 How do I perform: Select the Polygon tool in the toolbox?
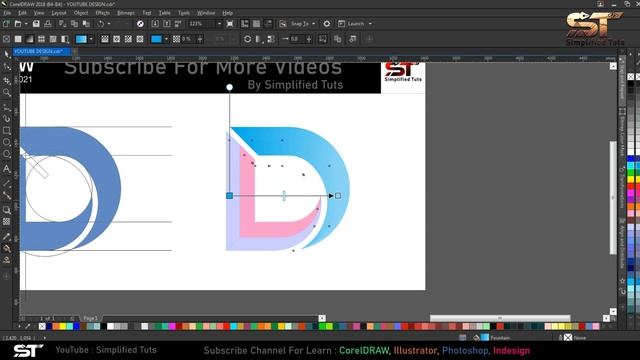(x=7, y=154)
